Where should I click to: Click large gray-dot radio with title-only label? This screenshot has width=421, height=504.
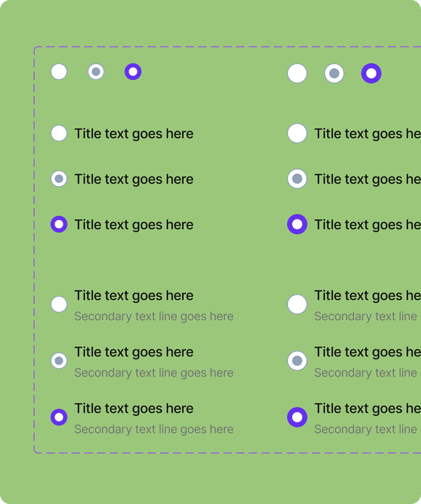pyautogui.click(x=297, y=179)
